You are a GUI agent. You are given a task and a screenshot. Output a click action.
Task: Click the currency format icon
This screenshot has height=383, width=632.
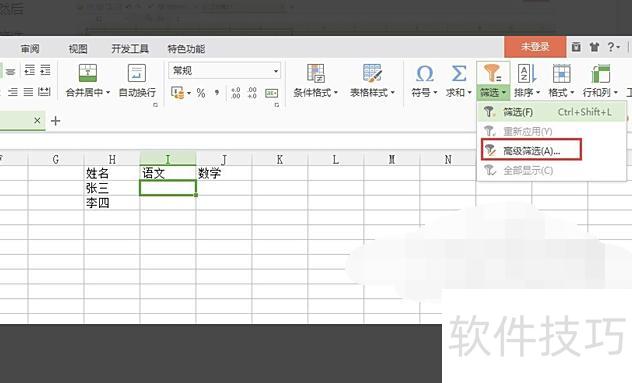pyautogui.click(x=177, y=93)
